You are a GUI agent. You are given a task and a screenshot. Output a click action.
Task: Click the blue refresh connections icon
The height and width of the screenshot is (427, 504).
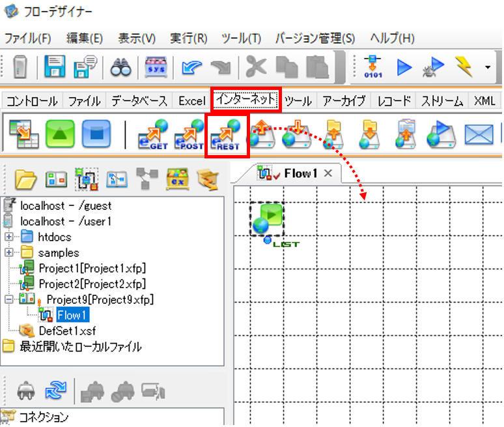tap(55, 390)
